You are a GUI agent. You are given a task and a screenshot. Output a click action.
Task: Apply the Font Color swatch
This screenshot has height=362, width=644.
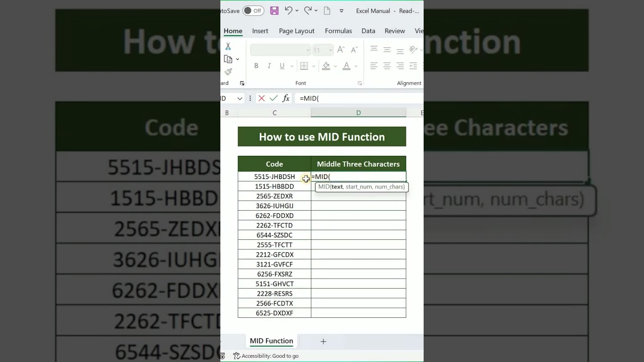point(346,66)
